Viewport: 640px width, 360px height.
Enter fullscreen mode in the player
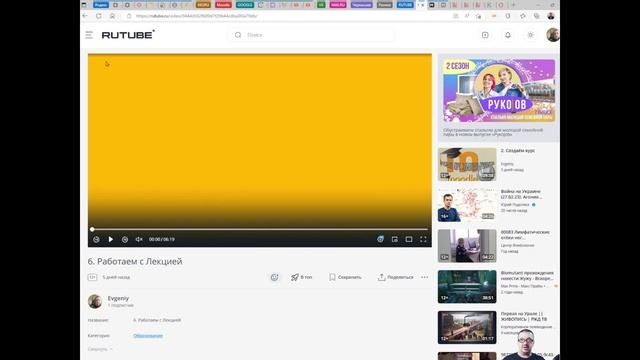click(423, 239)
